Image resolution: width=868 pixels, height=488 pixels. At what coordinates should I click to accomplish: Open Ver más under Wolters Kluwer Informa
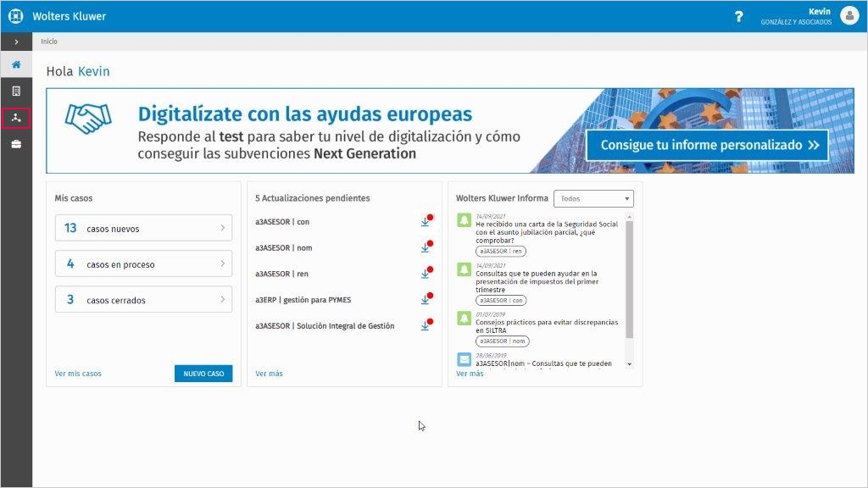point(470,374)
